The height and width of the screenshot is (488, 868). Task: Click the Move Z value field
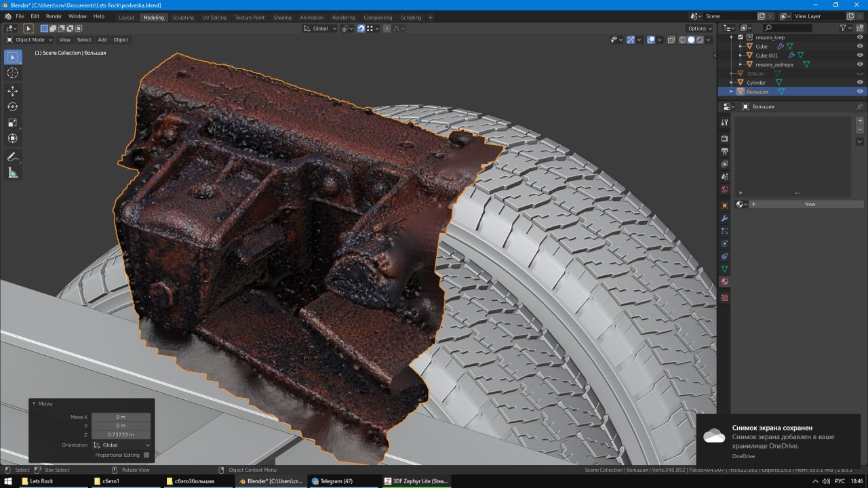[121, 434]
